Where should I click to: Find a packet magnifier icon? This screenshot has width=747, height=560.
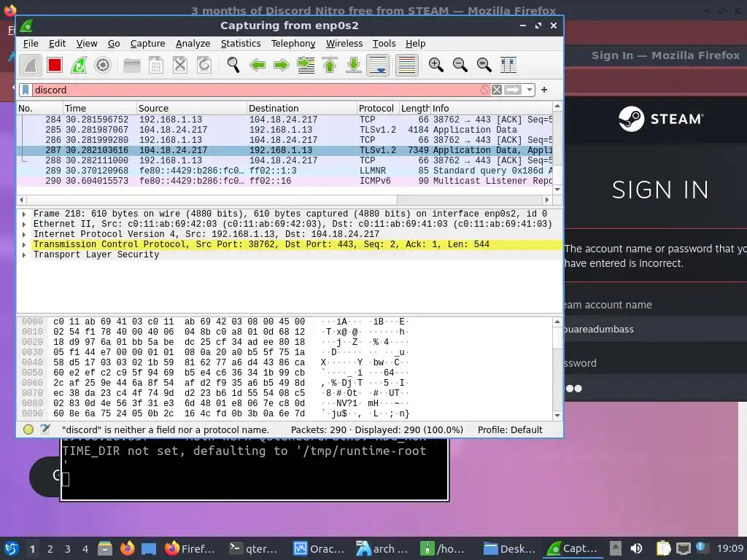pos(233,65)
